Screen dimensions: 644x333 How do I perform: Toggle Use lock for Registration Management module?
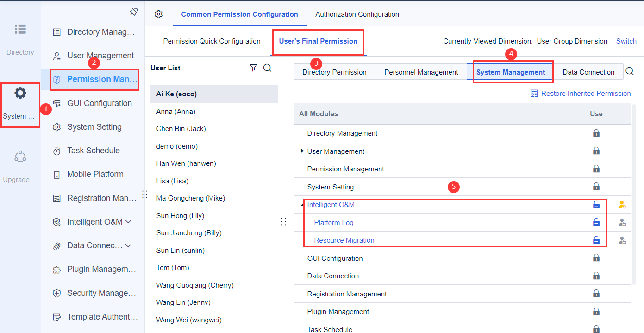(x=596, y=294)
